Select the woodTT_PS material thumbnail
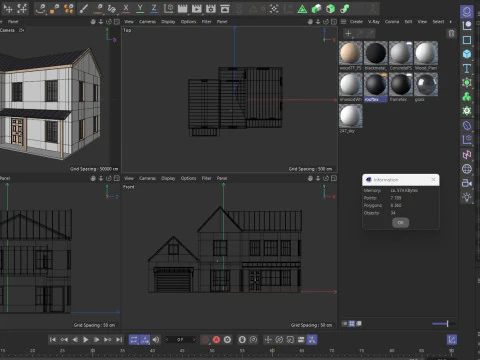This screenshot has height=360, width=480. tap(351, 53)
